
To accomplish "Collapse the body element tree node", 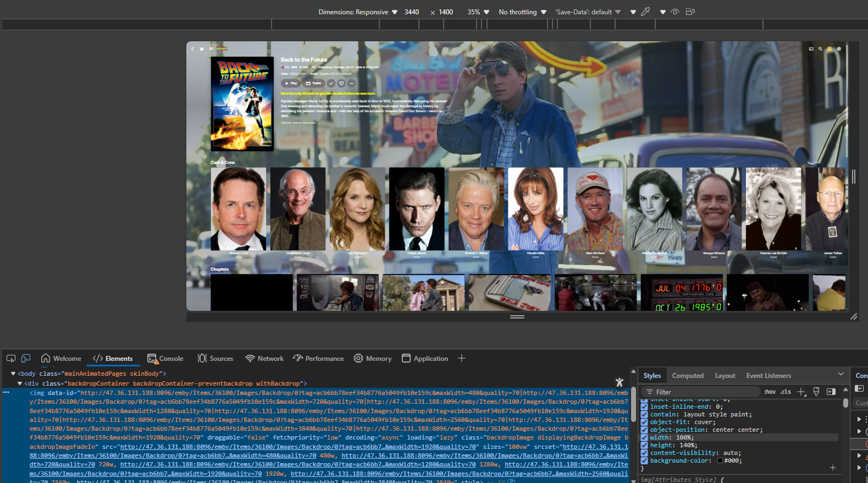I will 13,374.
